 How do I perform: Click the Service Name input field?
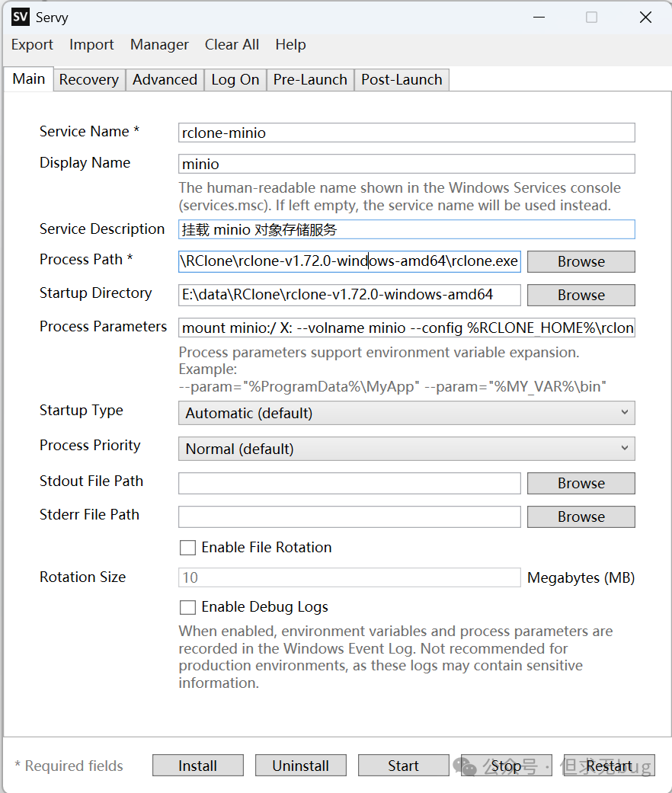[x=406, y=133]
